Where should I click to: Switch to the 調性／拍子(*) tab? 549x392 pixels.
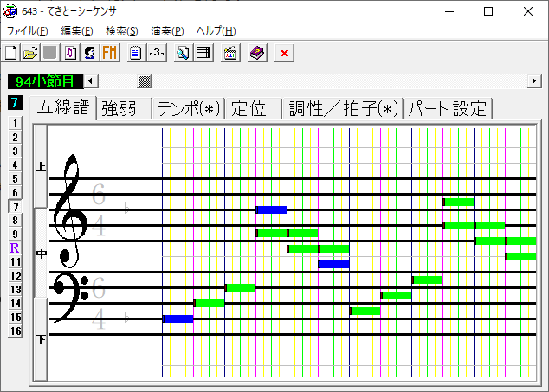point(343,109)
